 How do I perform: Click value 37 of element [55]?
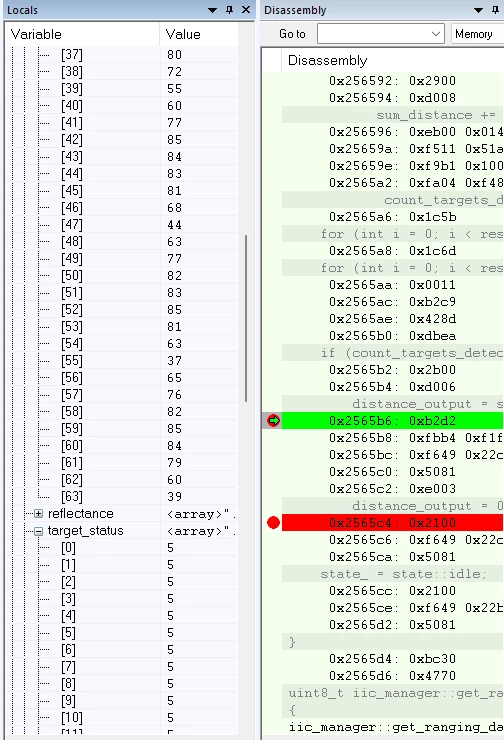point(174,361)
